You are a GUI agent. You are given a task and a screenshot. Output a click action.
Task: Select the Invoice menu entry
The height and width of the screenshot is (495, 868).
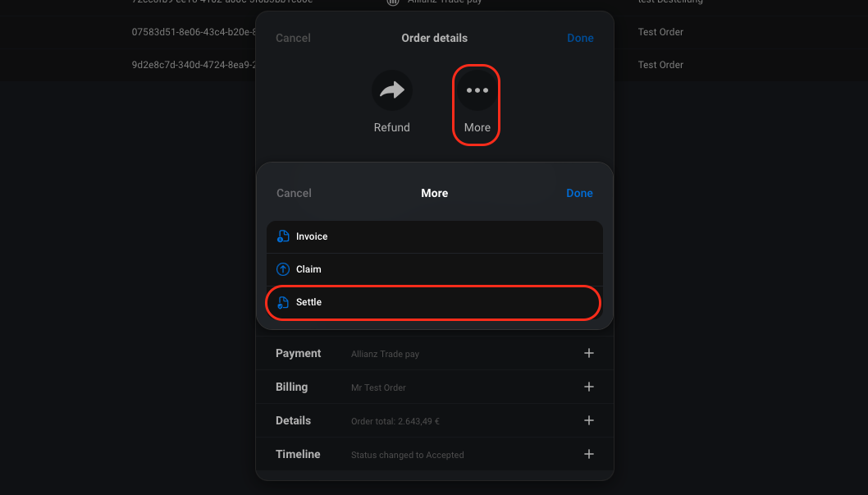pyautogui.click(x=435, y=237)
